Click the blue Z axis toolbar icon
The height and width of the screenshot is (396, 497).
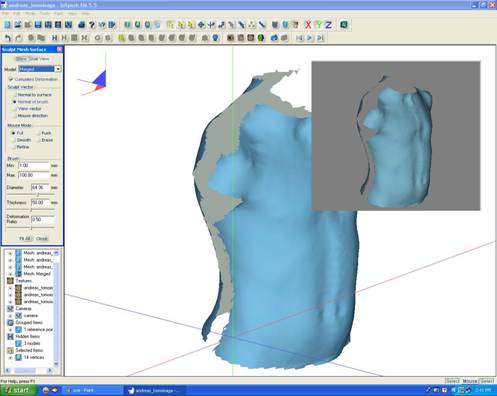[328, 25]
